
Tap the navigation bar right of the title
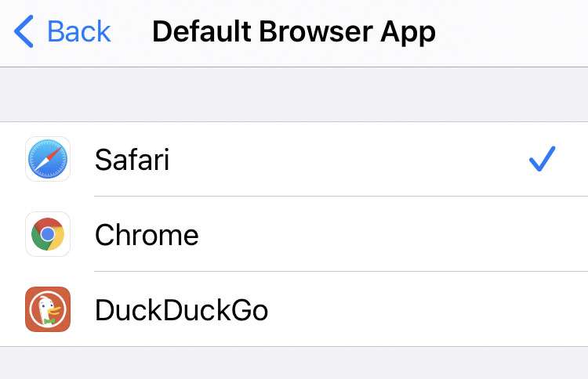tap(517, 32)
